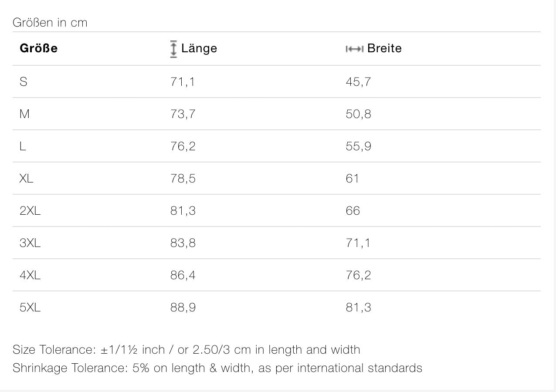Select the 3XL size row label
Viewport: 556px width, 392px height.
pyautogui.click(x=30, y=243)
